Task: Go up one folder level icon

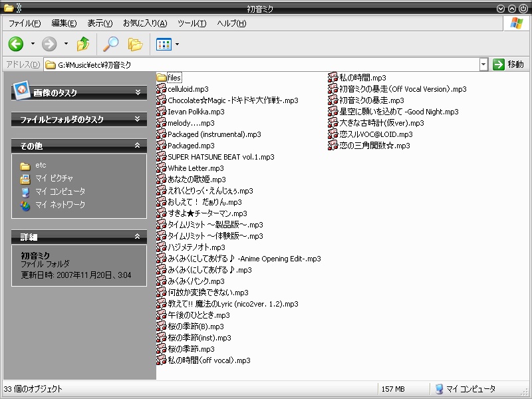Action: (x=83, y=44)
